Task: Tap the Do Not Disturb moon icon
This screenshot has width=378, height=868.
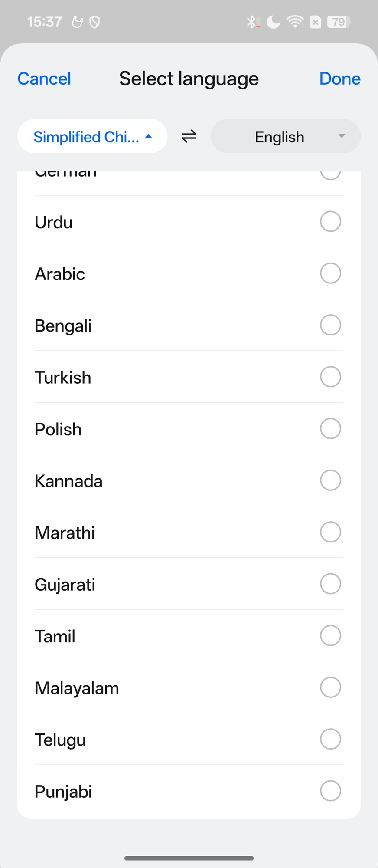Action: pyautogui.click(x=273, y=22)
